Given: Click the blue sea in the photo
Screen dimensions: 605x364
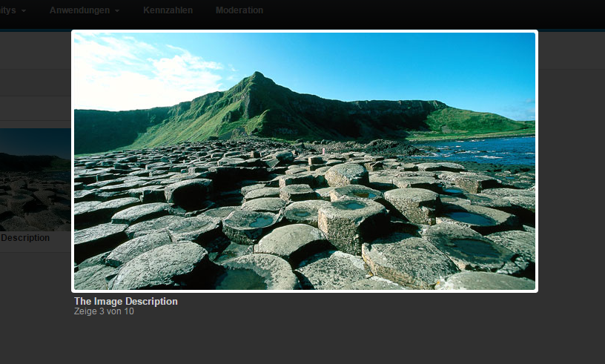Looking at the screenshot, I should pyautogui.click(x=497, y=147).
